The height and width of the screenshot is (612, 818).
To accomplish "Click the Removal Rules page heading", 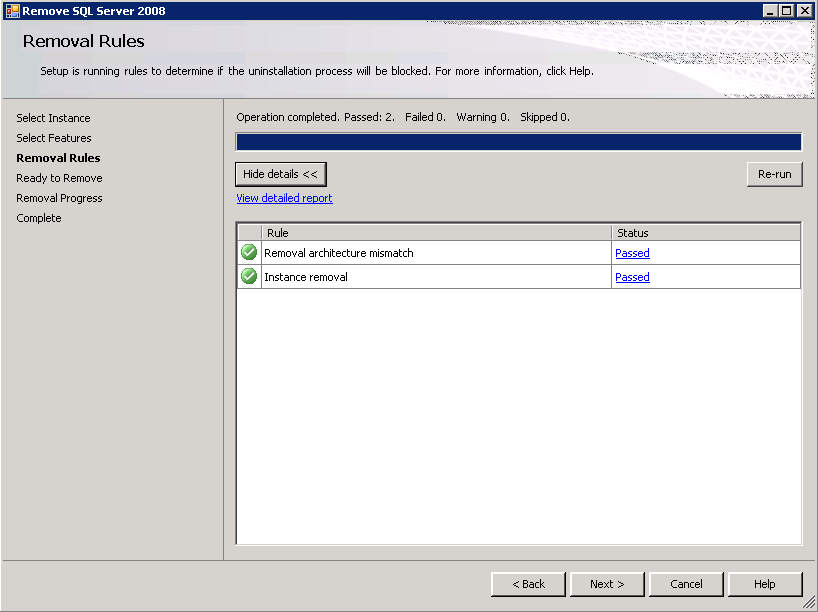I will pos(83,41).
